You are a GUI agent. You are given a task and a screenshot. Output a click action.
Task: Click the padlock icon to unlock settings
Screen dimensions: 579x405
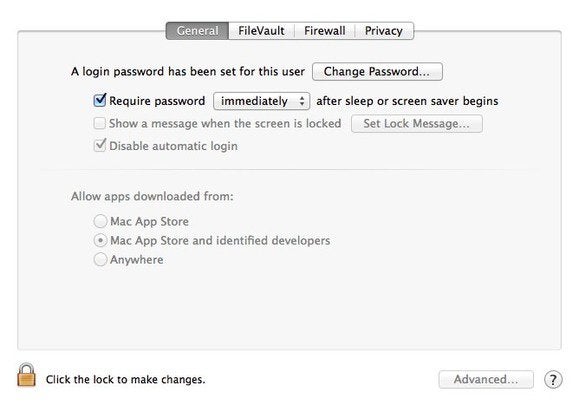(26, 375)
